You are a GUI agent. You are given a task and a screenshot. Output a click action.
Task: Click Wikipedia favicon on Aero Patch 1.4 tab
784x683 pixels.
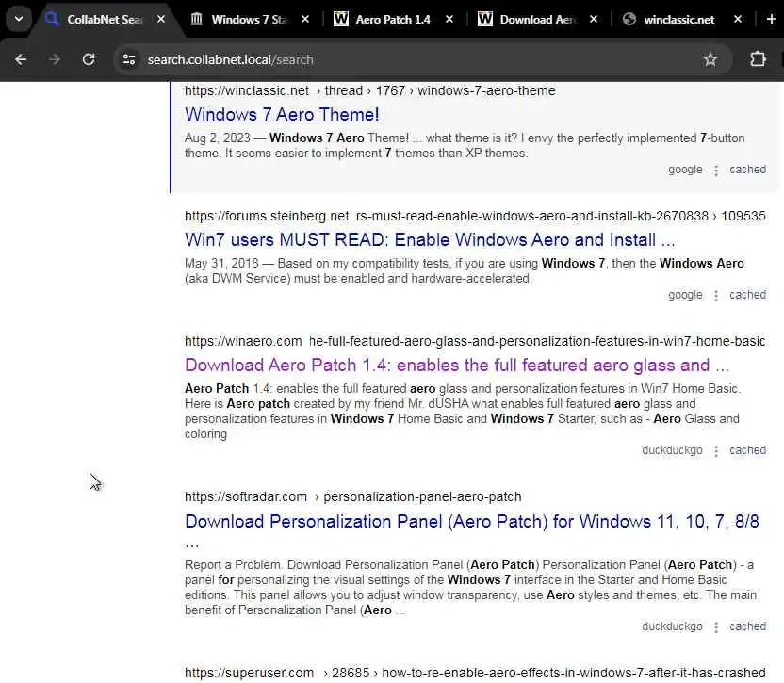tap(341, 20)
